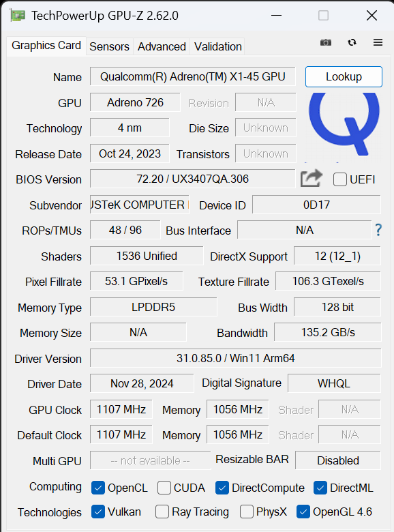
Task: Click the BIOS Version field 72.20 / UX3407QA.306
Action: [193, 179]
